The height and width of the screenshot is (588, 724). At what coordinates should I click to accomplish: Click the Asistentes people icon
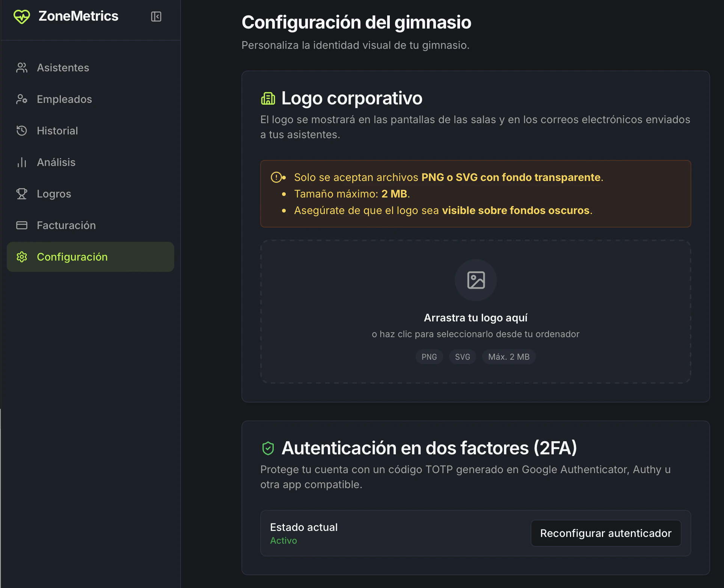point(22,68)
